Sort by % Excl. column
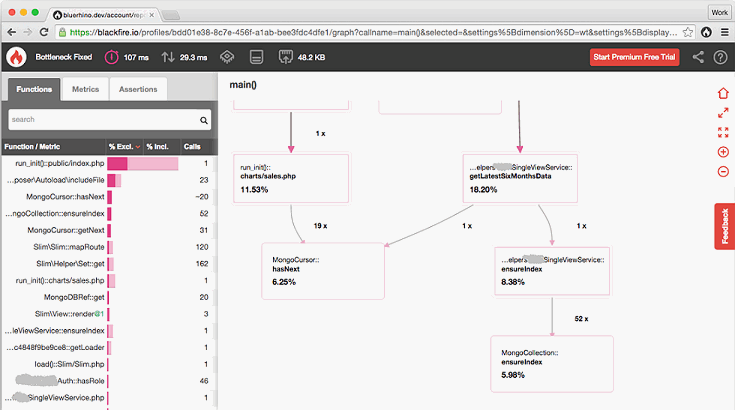Image resolution: width=735 pixels, height=410 pixels. click(124, 147)
